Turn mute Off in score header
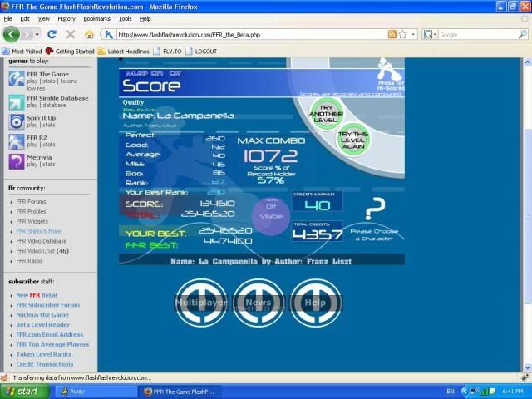Screen dimensions: 532x399 click(x=175, y=73)
